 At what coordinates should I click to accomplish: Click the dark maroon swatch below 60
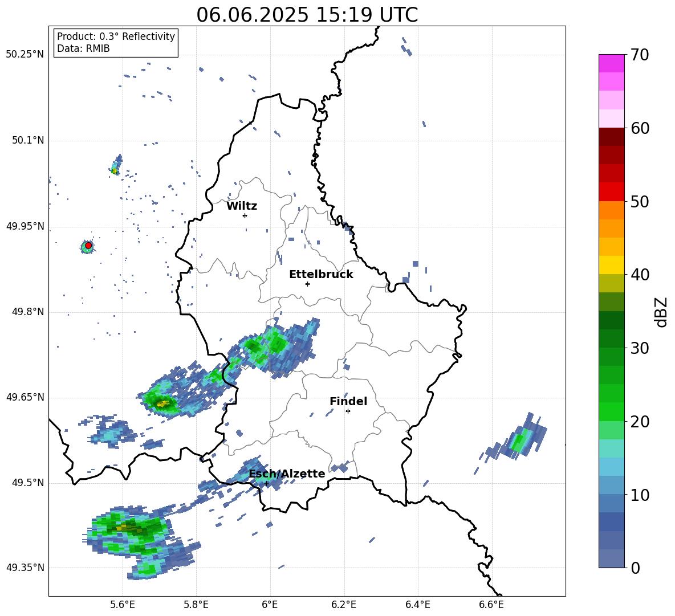tap(611, 137)
